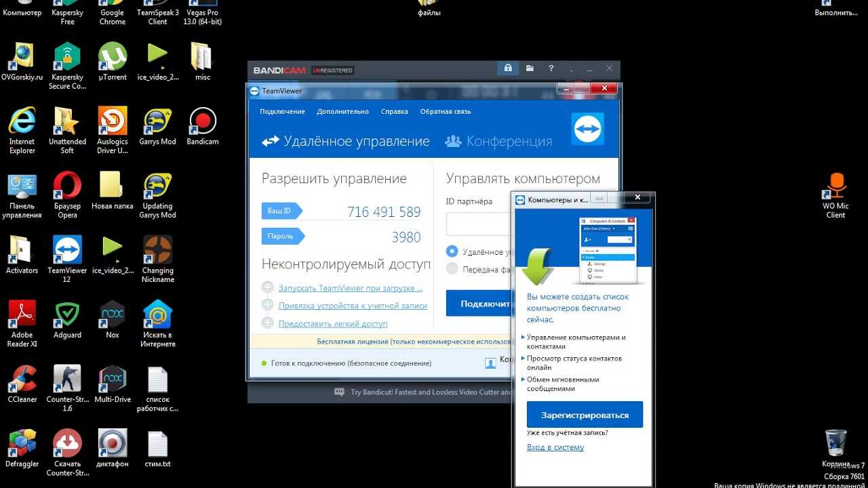Open the Обратная связь menu

(445, 111)
